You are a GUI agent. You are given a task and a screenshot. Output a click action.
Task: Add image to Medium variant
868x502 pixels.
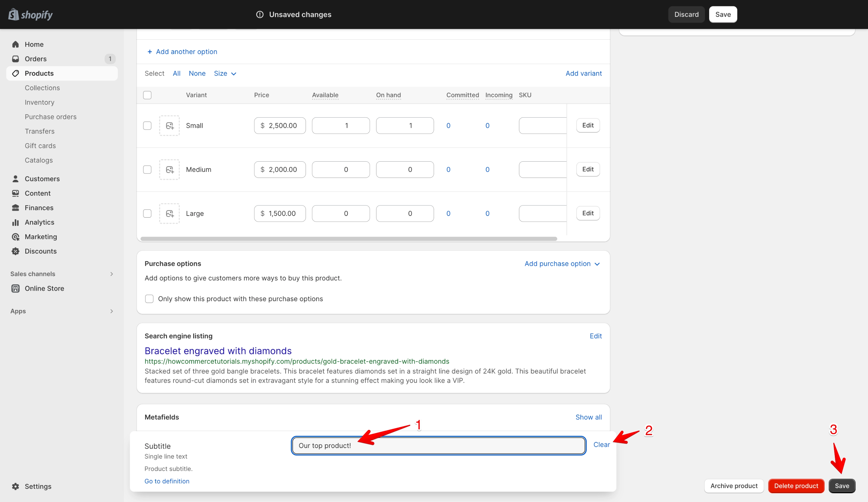click(x=169, y=169)
